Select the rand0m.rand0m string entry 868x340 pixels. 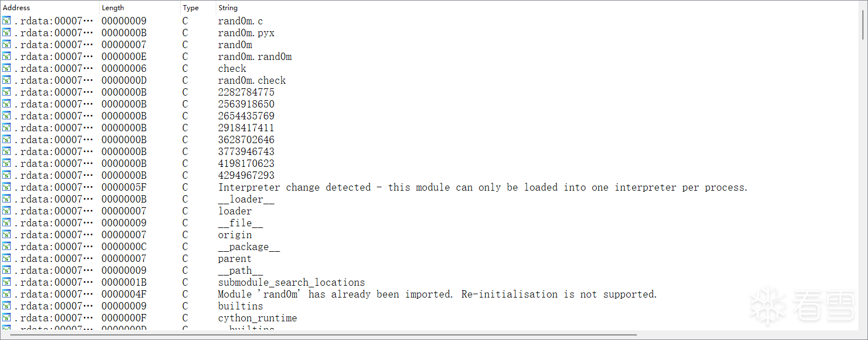[x=255, y=57]
